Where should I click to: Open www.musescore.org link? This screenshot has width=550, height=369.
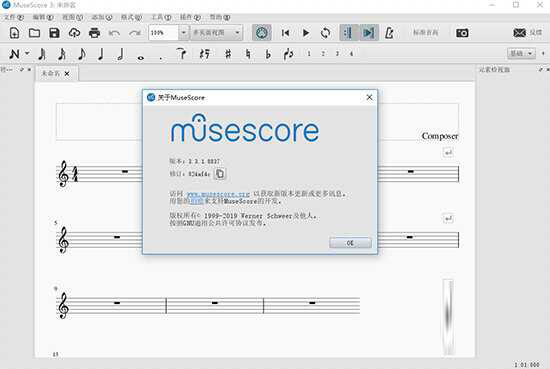click(x=218, y=194)
